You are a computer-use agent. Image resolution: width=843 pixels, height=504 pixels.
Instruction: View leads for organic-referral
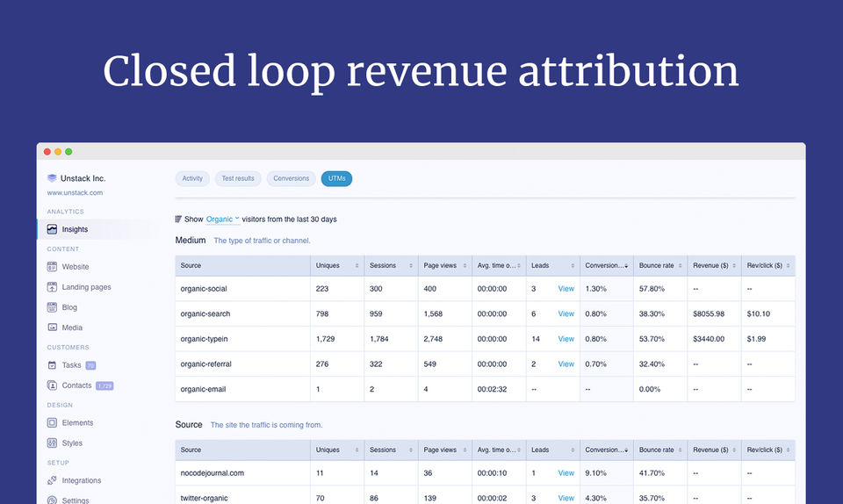pos(566,364)
